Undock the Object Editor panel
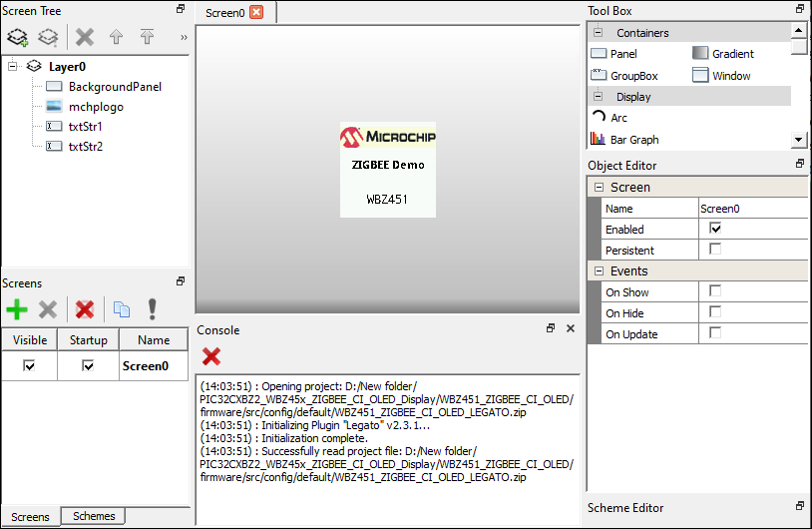This screenshot has width=812, height=529. click(x=800, y=164)
